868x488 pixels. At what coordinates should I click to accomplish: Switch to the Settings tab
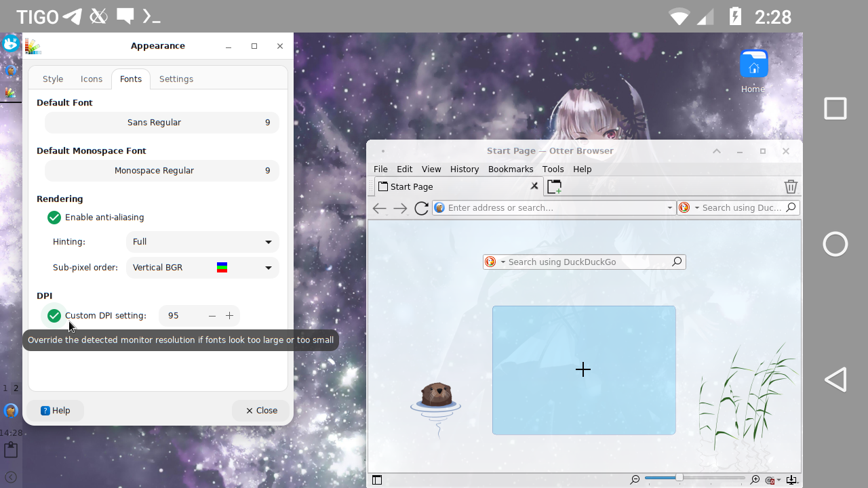point(176,79)
